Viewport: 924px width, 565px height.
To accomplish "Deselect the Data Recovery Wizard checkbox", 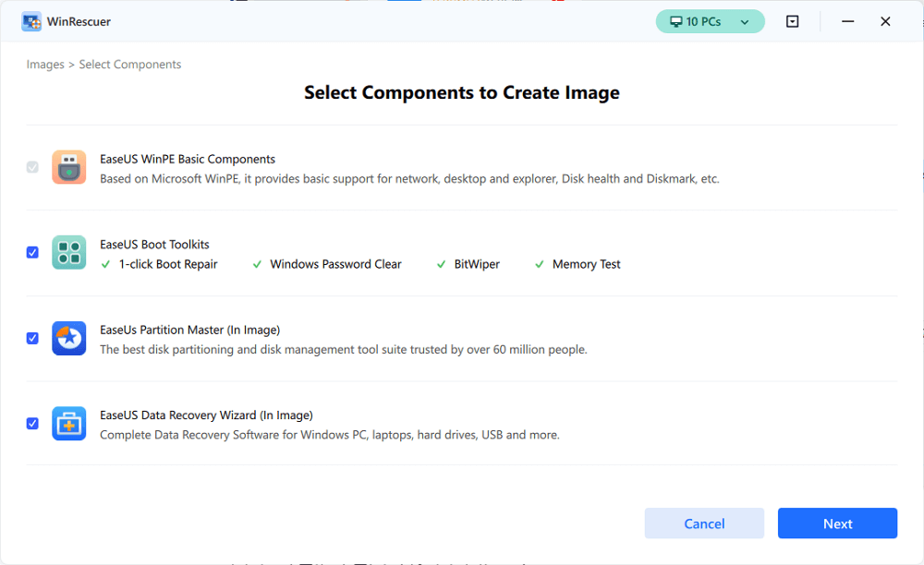I will coord(32,423).
